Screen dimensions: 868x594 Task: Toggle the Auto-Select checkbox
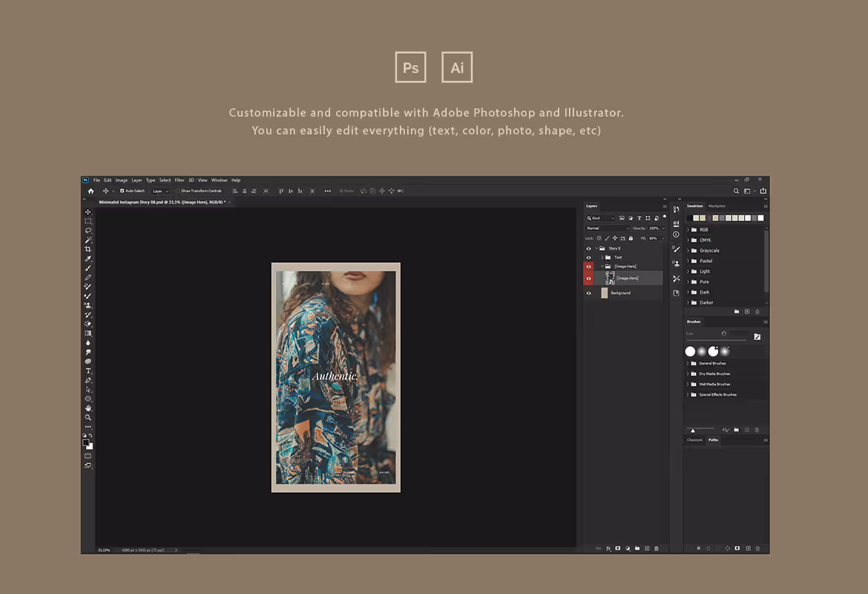[122, 191]
